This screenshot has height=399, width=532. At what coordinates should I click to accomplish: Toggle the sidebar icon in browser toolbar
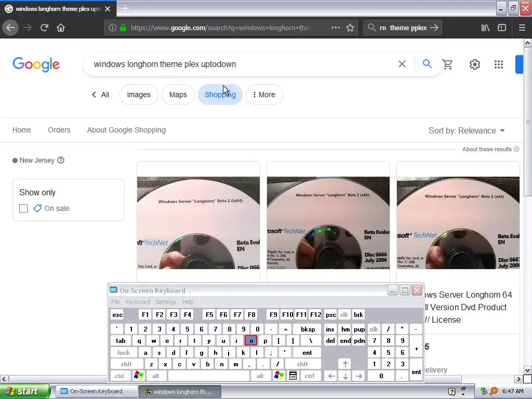click(502, 28)
